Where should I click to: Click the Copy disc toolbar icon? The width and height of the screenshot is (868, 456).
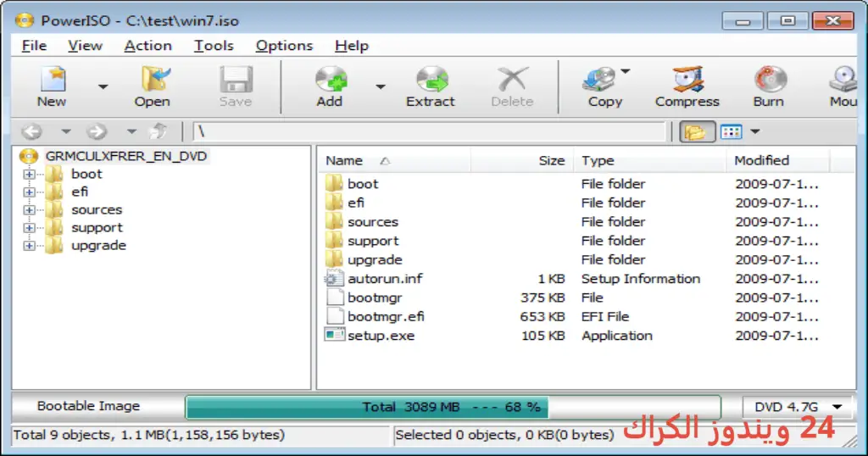pos(599,79)
